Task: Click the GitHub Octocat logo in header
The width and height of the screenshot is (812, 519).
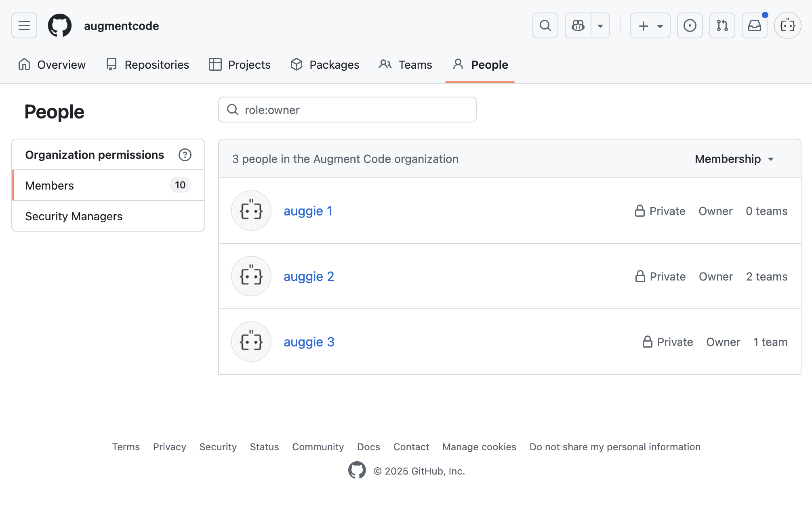Action: pyautogui.click(x=60, y=25)
